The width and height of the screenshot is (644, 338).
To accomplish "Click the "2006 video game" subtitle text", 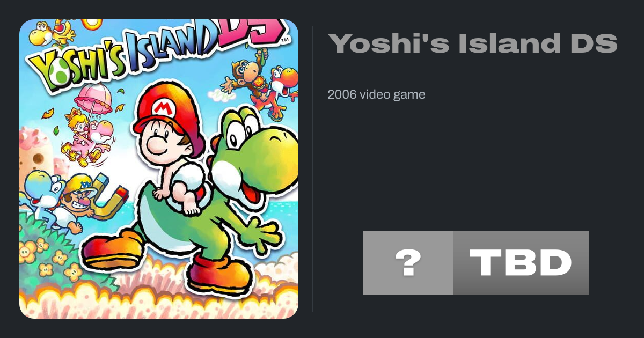I will tap(376, 95).
